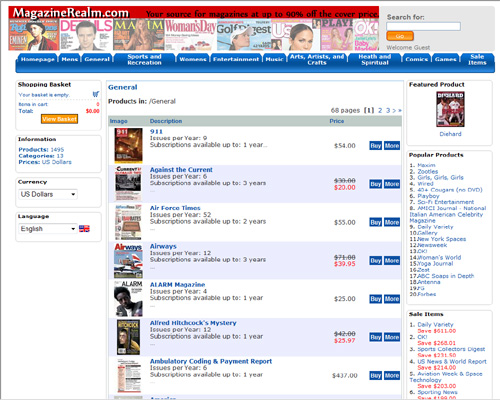Viewport: 500px width, 400px height.
Task: Buy the 911 magazine subscription
Action: [375, 146]
